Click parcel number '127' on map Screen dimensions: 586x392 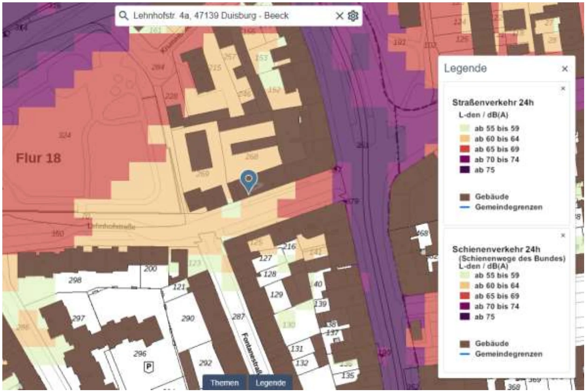[265, 258]
